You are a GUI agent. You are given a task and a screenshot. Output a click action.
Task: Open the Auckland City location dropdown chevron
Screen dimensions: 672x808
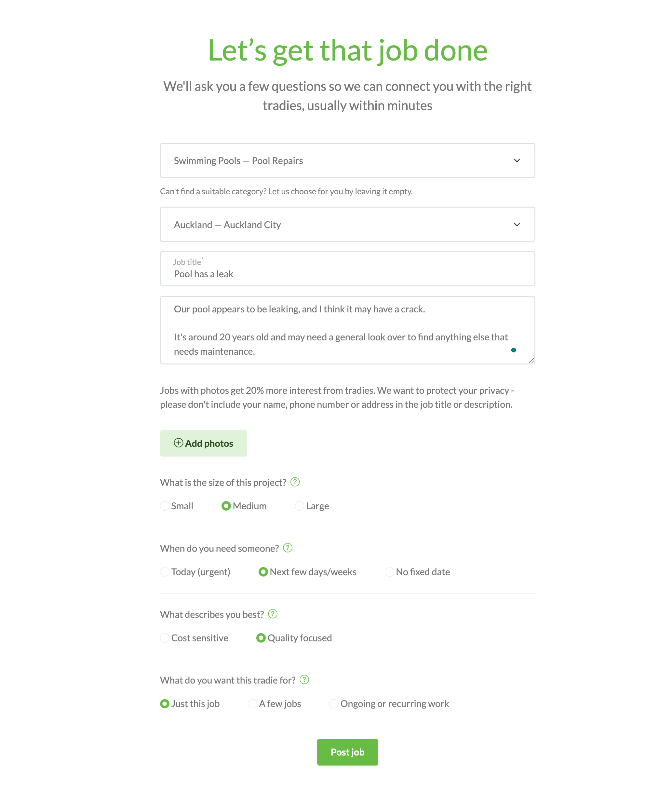tap(517, 224)
